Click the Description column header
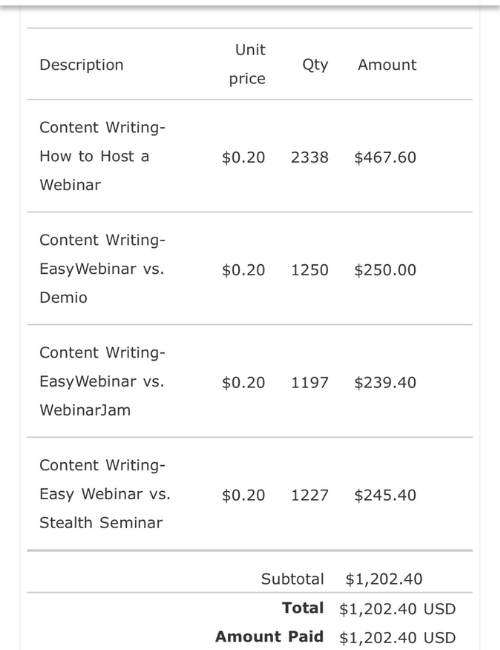500x650 pixels. pos(81,65)
